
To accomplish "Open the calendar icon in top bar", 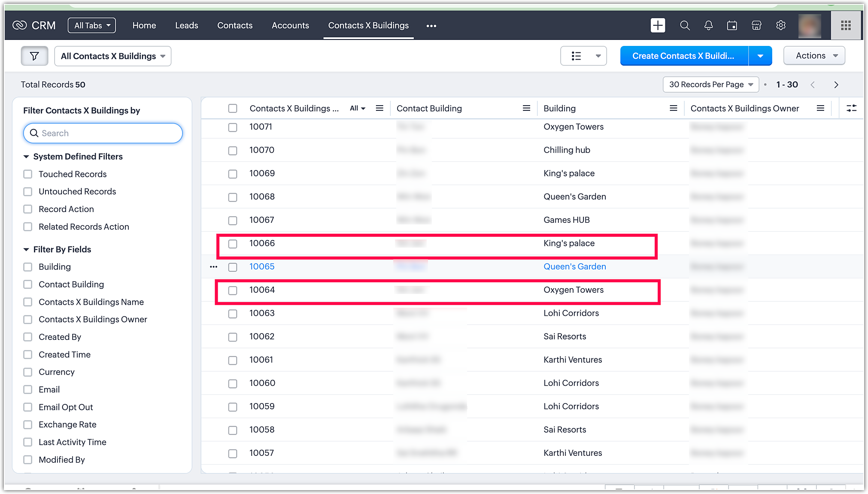I will (732, 25).
